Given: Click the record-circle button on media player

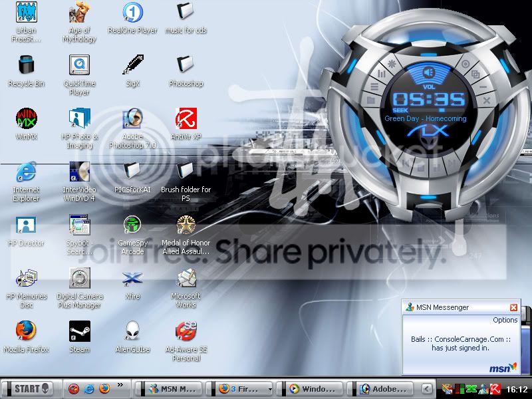Looking at the screenshot, I should (465, 64).
